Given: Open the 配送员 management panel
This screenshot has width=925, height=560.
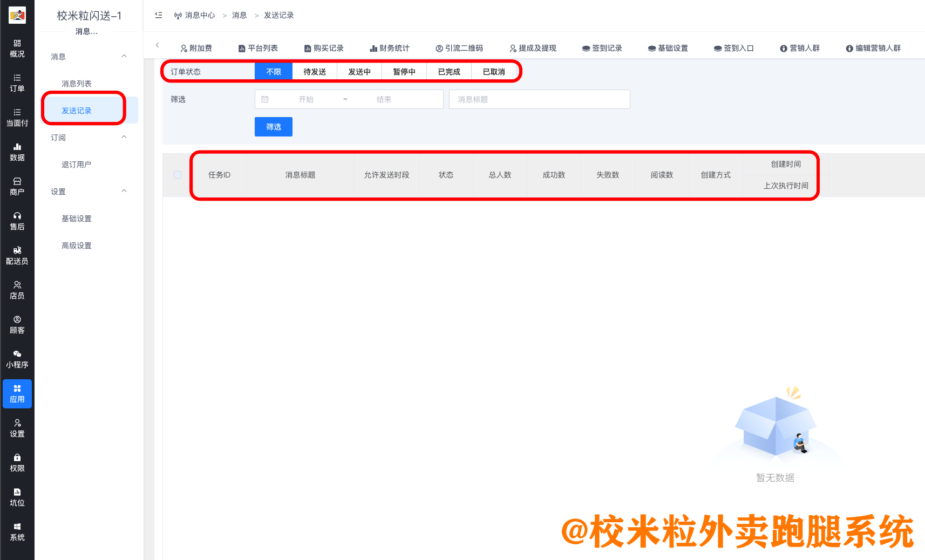Looking at the screenshot, I should click(x=17, y=255).
